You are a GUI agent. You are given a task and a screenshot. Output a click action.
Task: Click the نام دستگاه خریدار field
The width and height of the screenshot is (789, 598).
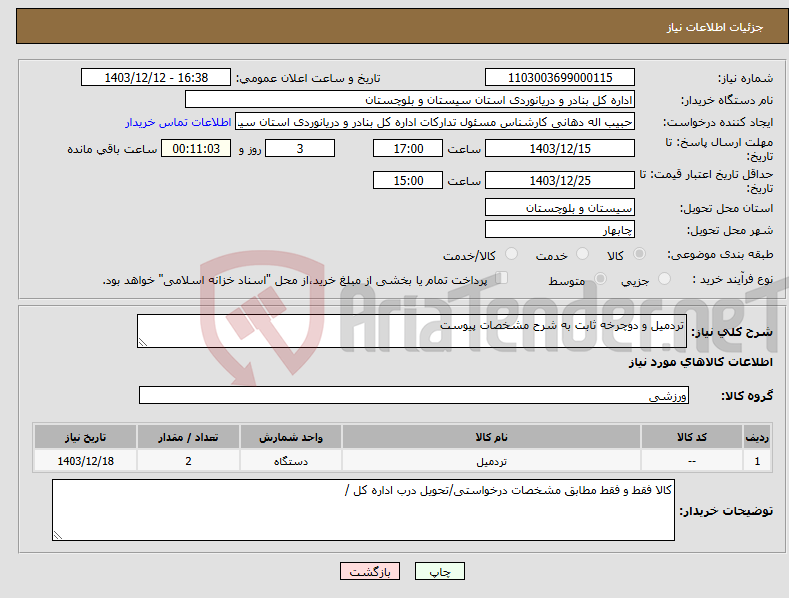click(410, 100)
